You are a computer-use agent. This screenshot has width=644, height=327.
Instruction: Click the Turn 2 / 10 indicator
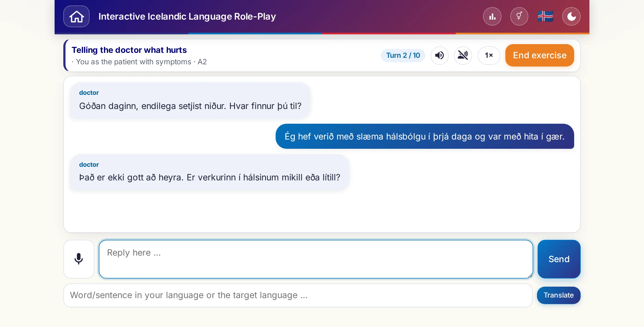[x=403, y=55]
